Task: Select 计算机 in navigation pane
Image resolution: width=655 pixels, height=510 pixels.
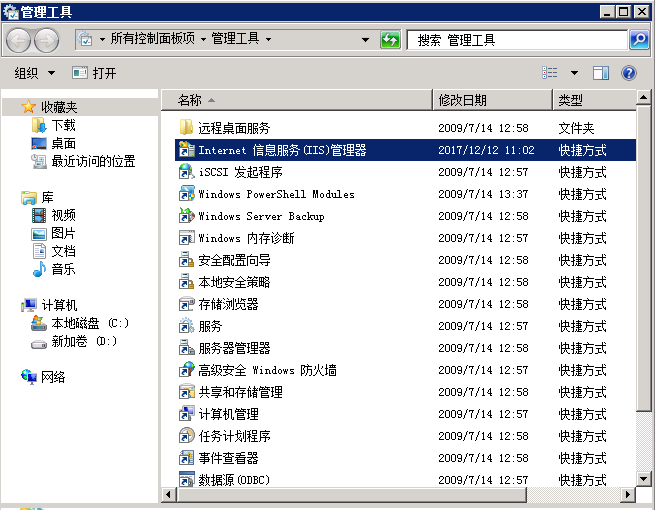Action: tap(59, 305)
